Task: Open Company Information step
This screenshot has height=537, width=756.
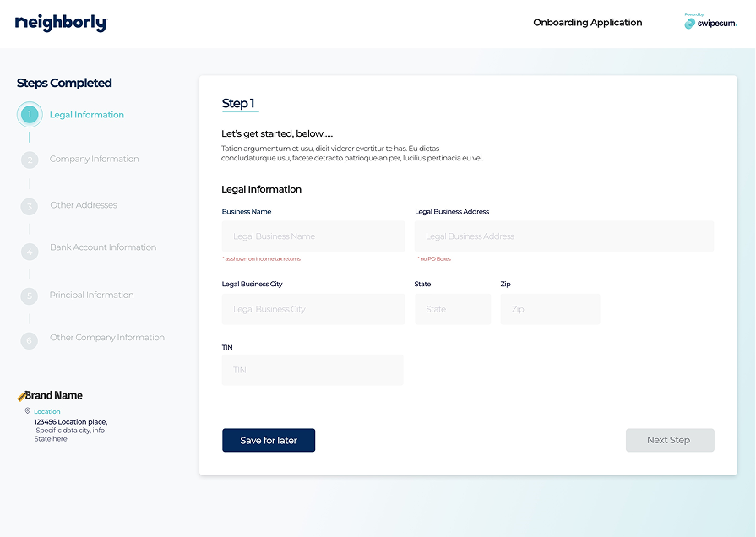Action: point(94,159)
